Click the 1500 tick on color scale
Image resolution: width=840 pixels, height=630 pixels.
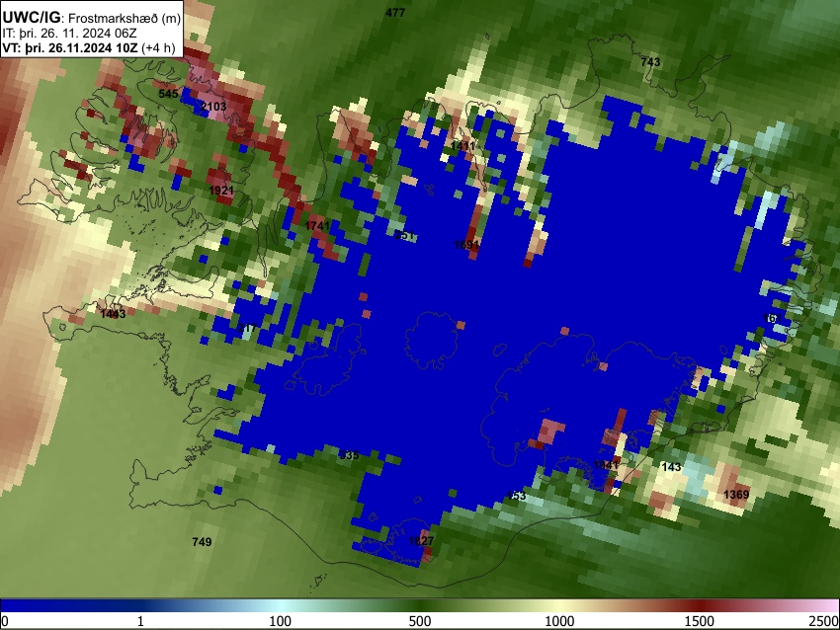699,621
